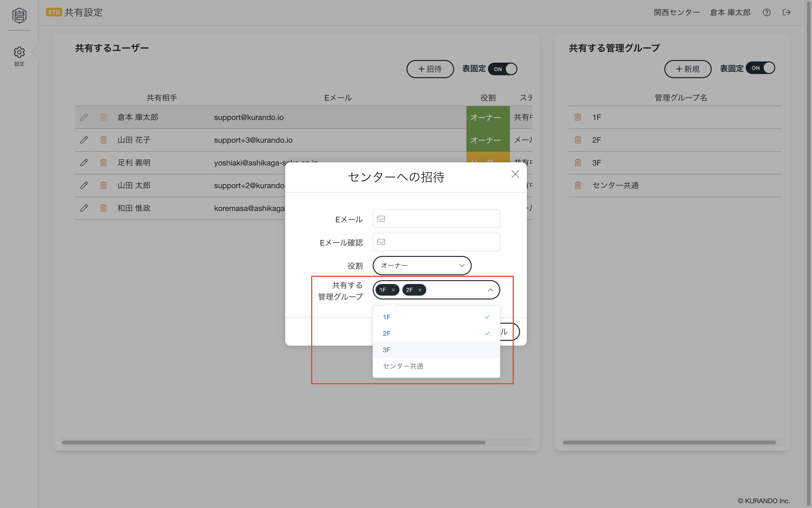
Task: Edit user 倉本 庫太郎 with pencil icon
Action: (x=84, y=117)
